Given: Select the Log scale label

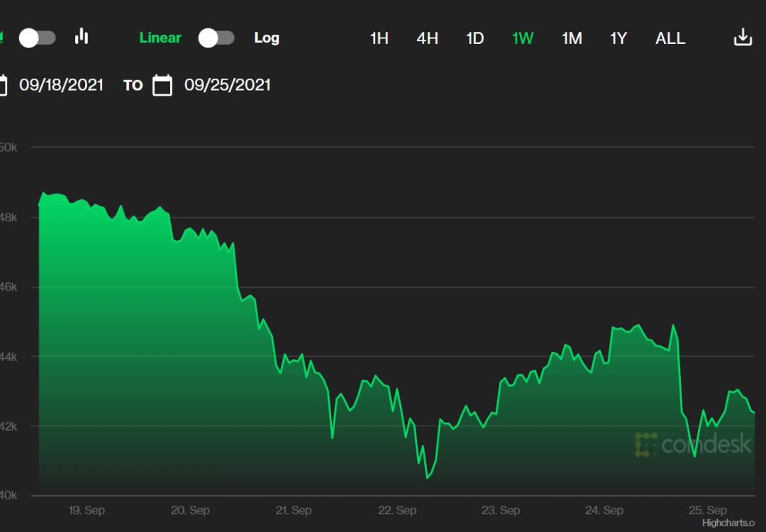Looking at the screenshot, I should (267, 38).
